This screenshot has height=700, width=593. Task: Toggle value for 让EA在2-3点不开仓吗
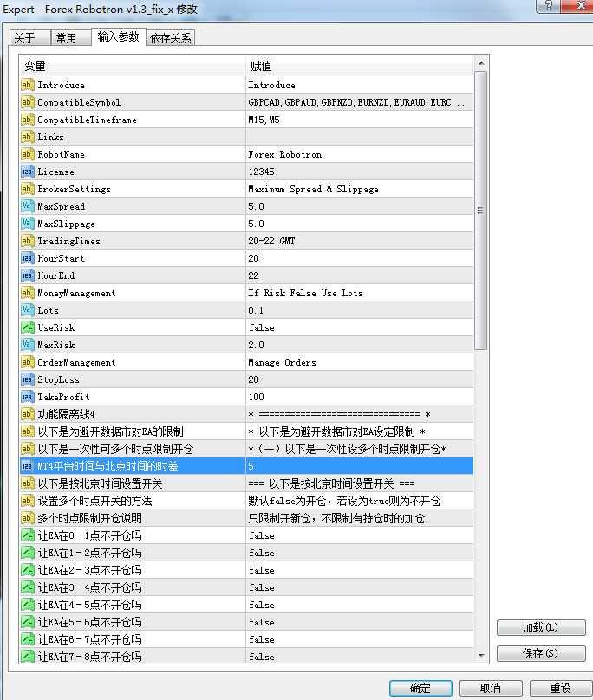tap(360, 570)
